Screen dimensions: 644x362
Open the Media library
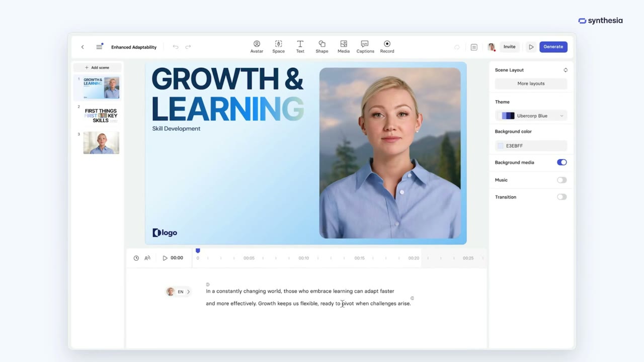(x=344, y=47)
